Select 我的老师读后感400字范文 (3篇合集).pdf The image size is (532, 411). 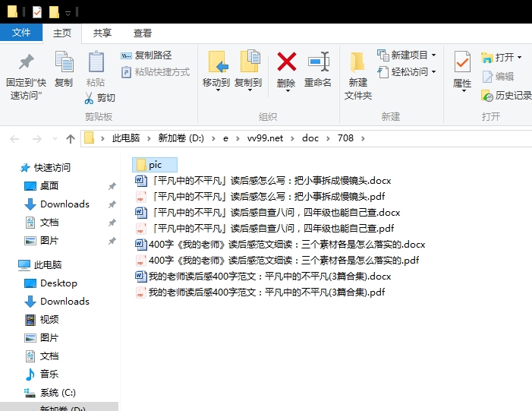coord(260,292)
